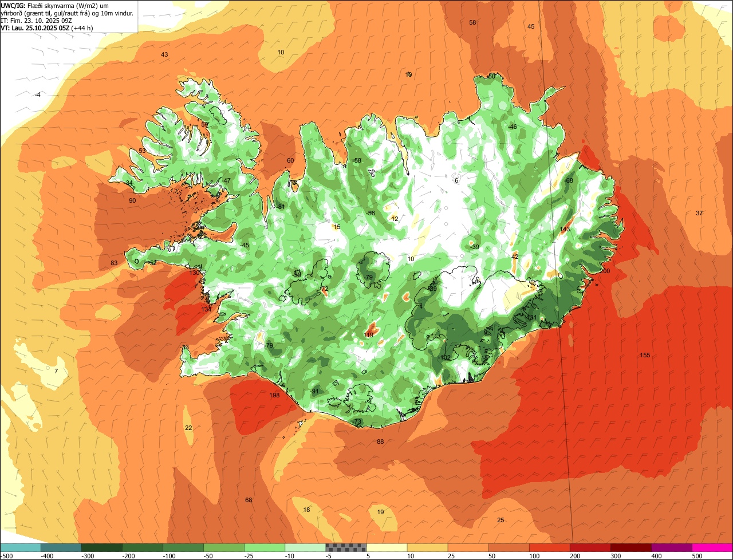
Task: Click the value '60' in the Húnaflói bay
Action: 290,161
